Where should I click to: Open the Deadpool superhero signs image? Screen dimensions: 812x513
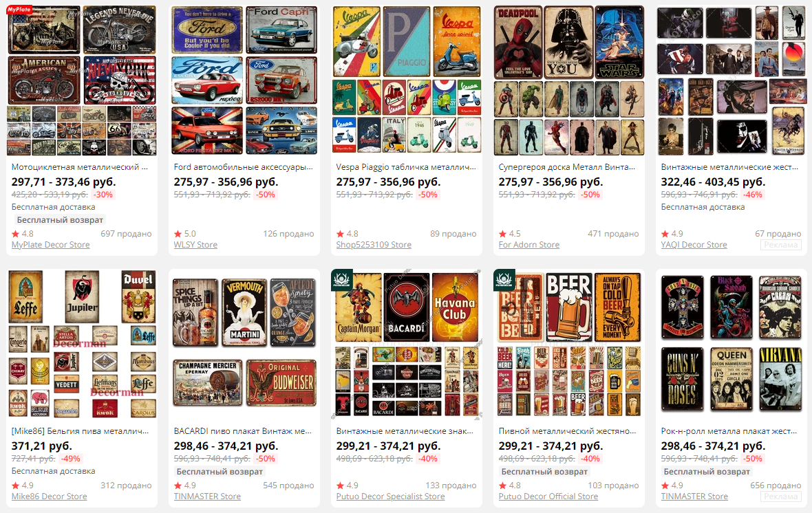point(568,80)
